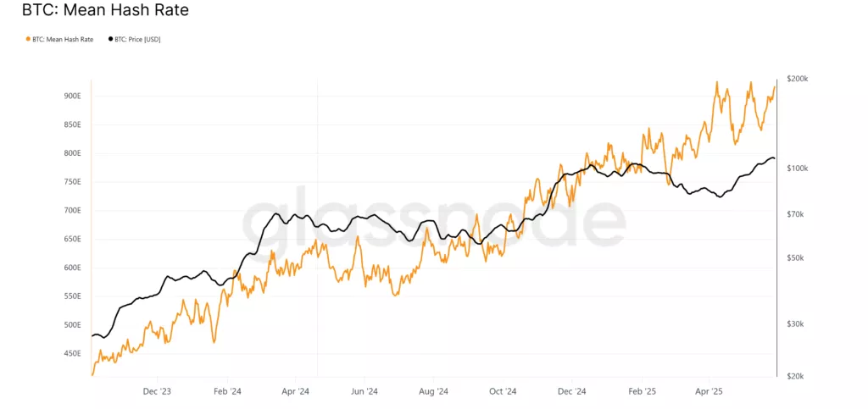Click the orange Mean Hash Rate legend dot
Image resolution: width=868 pixels, height=409 pixels.
pyautogui.click(x=28, y=39)
